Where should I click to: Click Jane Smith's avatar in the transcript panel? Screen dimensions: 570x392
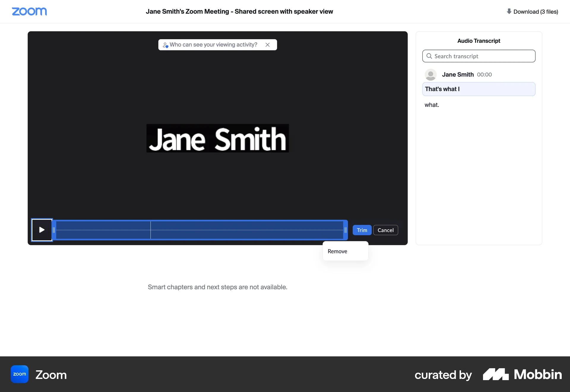[x=430, y=75]
